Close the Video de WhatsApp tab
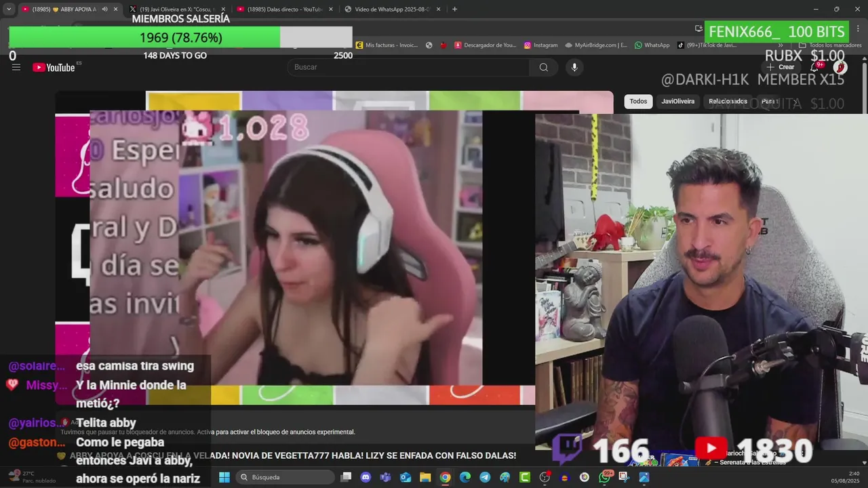 (x=439, y=9)
